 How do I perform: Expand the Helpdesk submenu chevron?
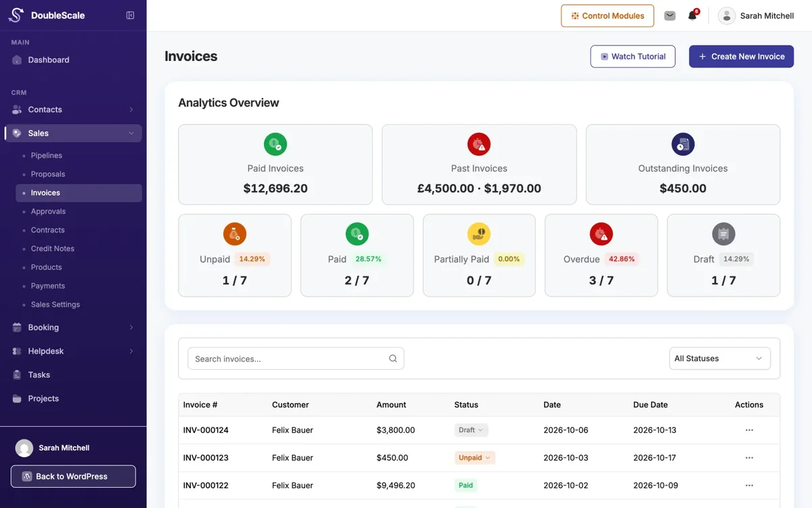coord(131,351)
